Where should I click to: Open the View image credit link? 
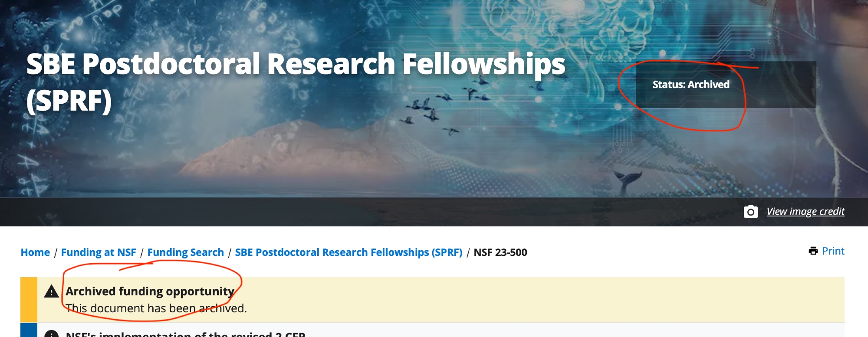tap(805, 212)
